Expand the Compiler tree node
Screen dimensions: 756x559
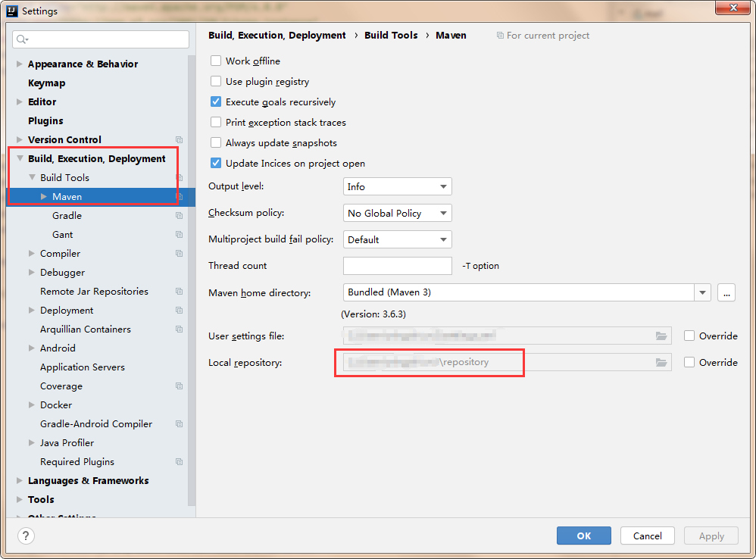tap(32, 254)
